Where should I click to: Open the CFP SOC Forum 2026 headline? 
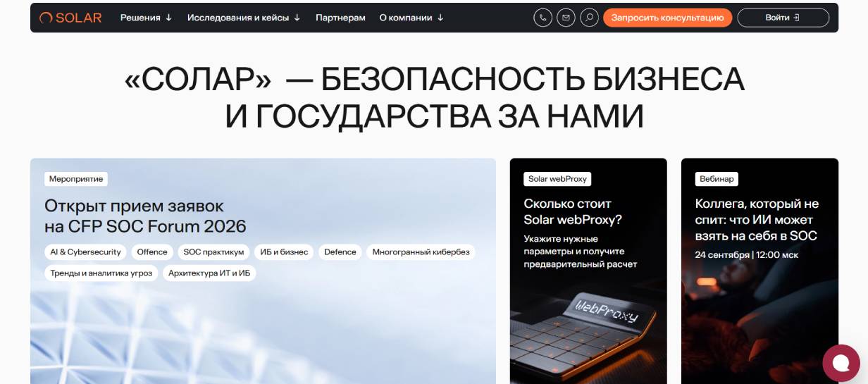pos(145,216)
